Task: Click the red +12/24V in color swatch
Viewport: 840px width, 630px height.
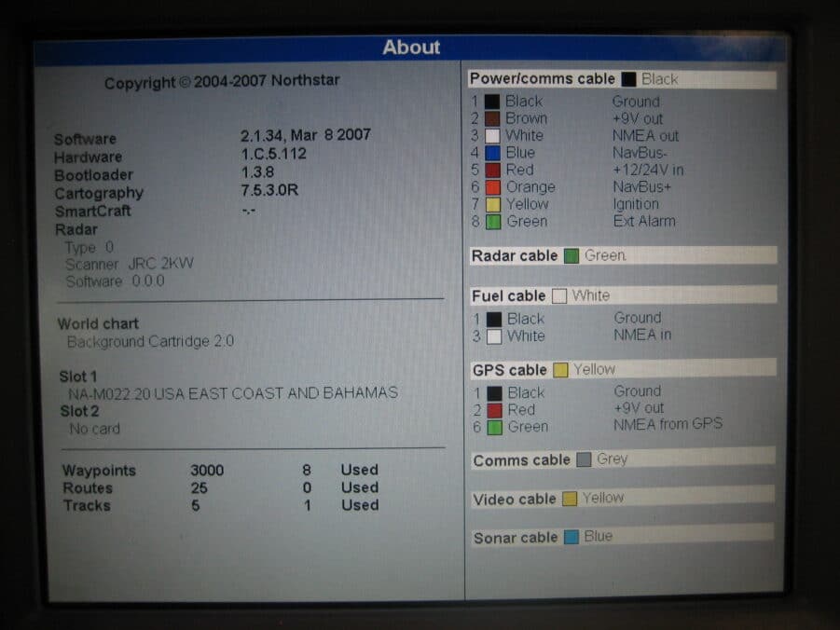Action: (493, 170)
